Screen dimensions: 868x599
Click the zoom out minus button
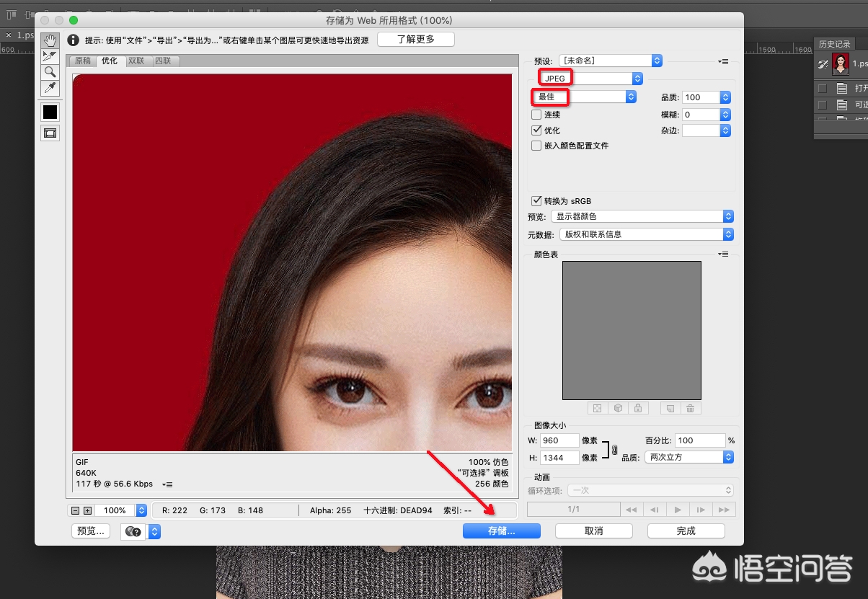(x=75, y=510)
